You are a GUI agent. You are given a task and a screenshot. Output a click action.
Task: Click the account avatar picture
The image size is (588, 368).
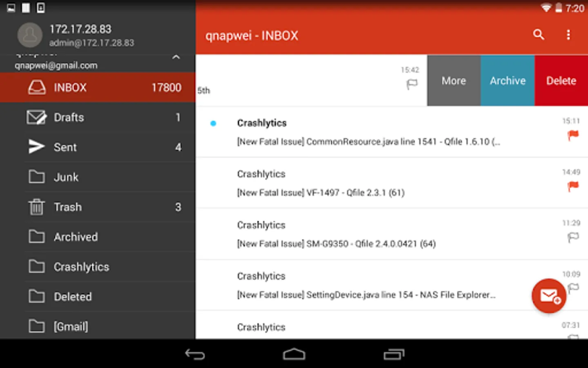pos(30,35)
